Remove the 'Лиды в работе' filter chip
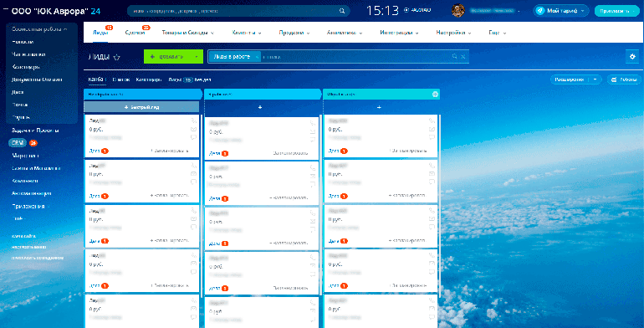The height and width of the screenshot is (328, 644). (257, 57)
